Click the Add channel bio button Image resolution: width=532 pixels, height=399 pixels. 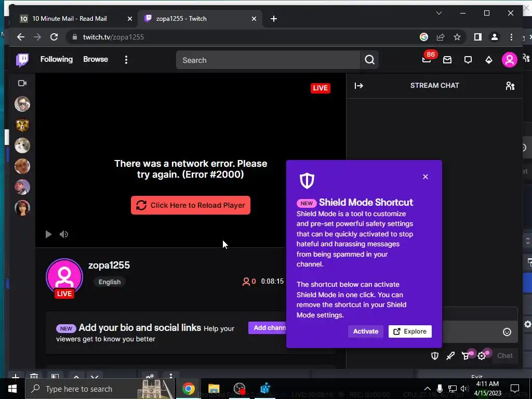(x=268, y=328)
